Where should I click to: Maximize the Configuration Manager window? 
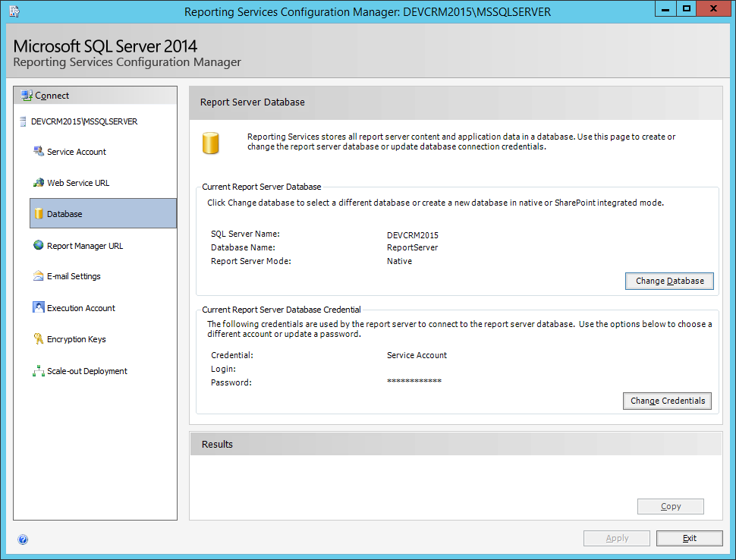point(686,9)
